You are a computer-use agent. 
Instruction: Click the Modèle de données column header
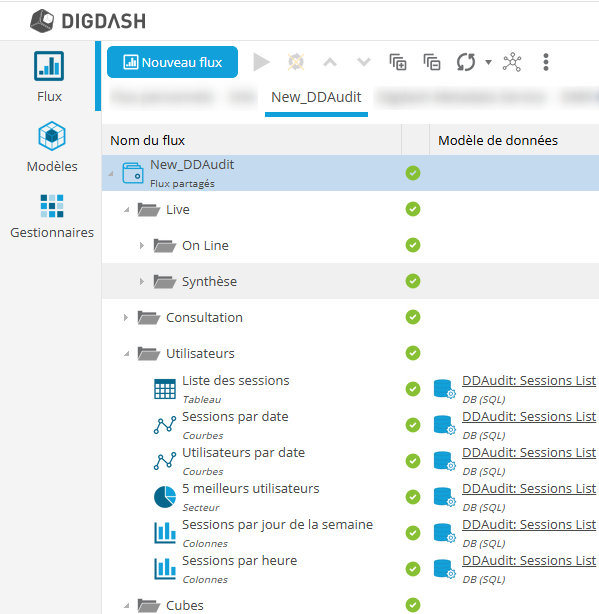[498, 140]
